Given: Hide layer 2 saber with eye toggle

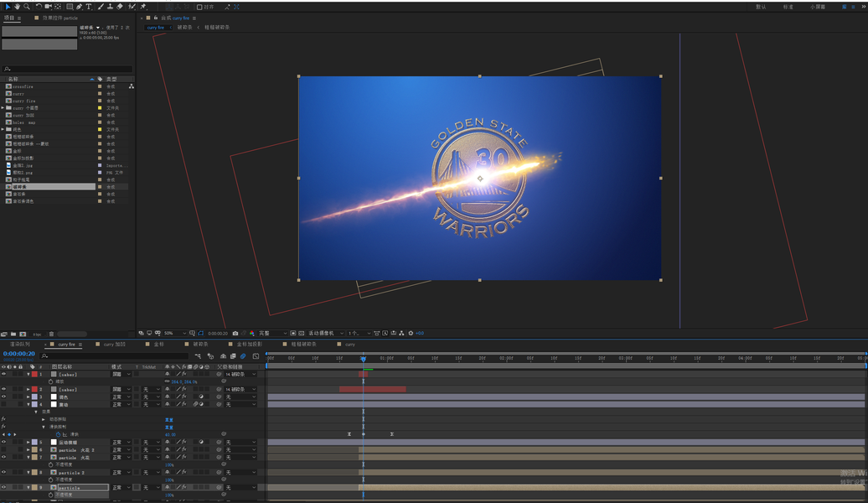Looking at the screenshot, I should coord(4,390).
